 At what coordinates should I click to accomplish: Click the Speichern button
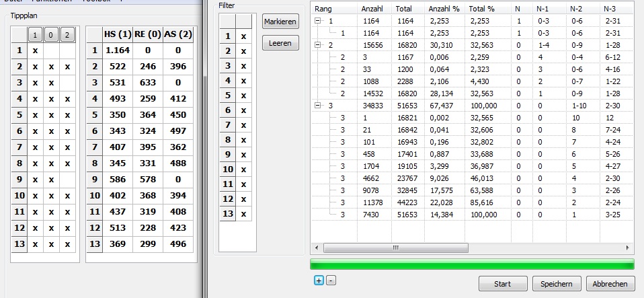point(557,284)
